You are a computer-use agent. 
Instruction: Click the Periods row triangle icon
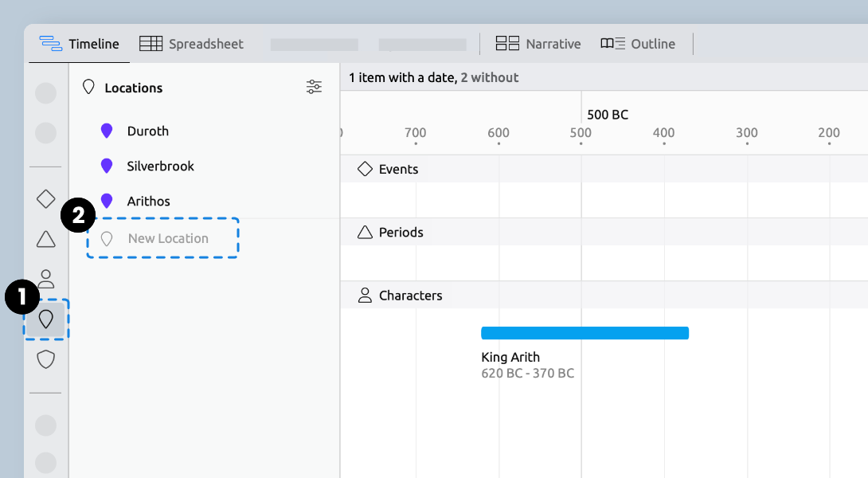pos(365,232)
